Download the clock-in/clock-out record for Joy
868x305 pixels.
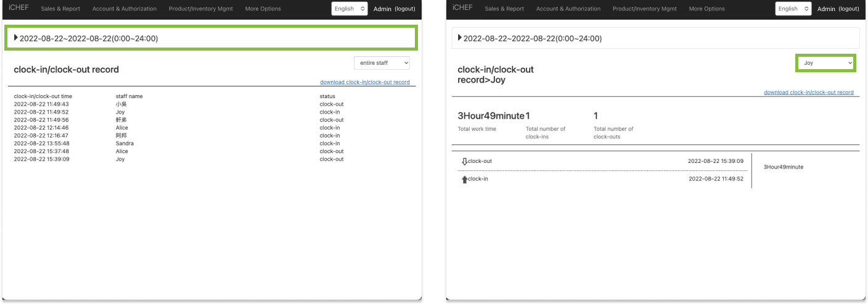[808, 93]
